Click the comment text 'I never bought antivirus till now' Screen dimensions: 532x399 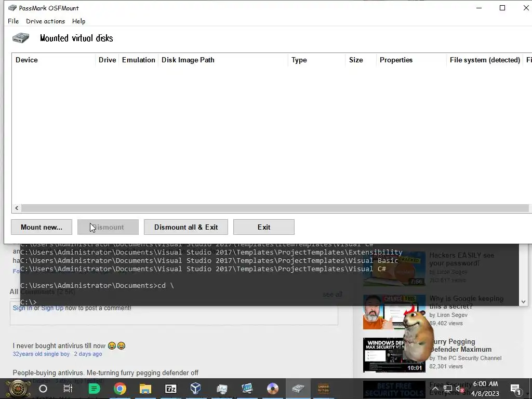pos(59,345)
